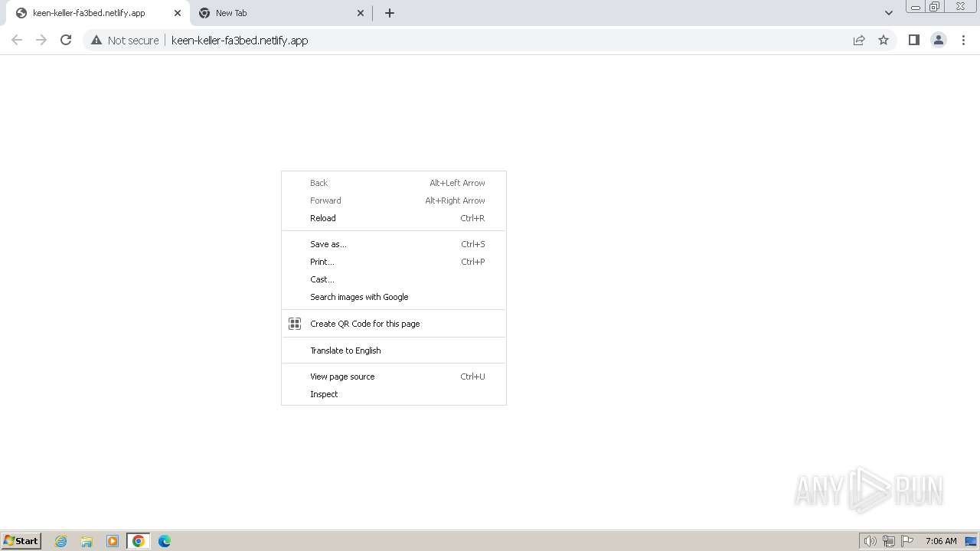Image resolution: width=980 pixels, height=551 pixels.
Task: Click the browser Back arrow button
Action: [17, 40]
